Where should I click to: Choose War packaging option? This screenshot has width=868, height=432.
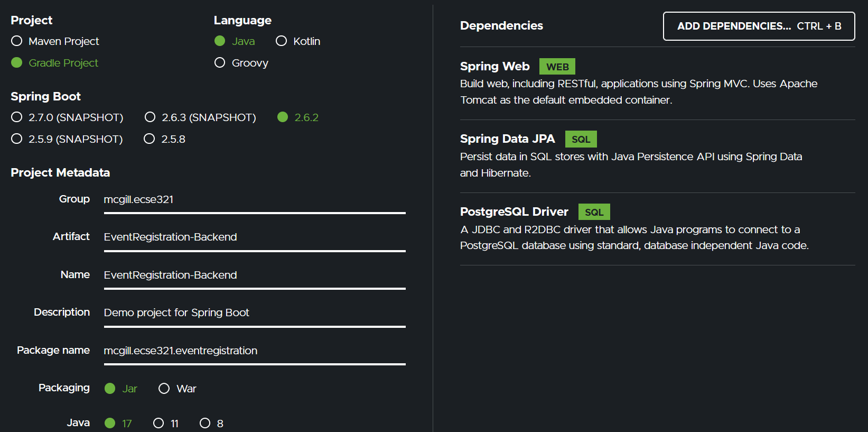[x=164, y=389]
